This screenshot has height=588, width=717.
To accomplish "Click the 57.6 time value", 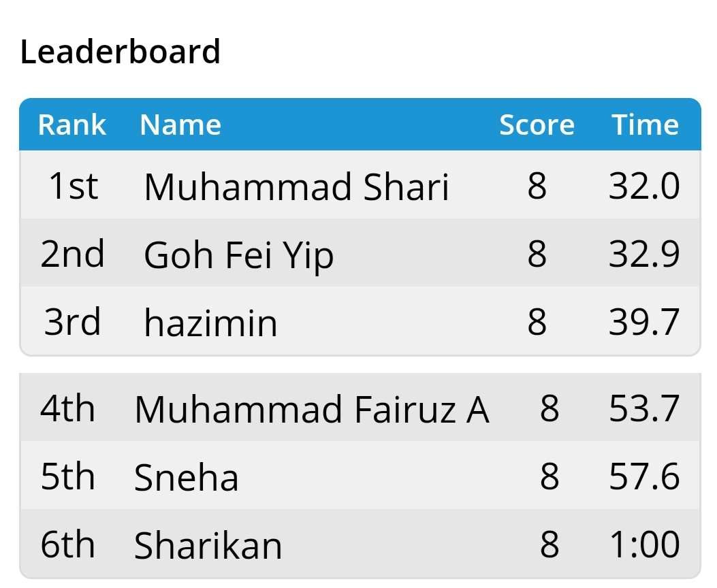I will tap(644, 476).
